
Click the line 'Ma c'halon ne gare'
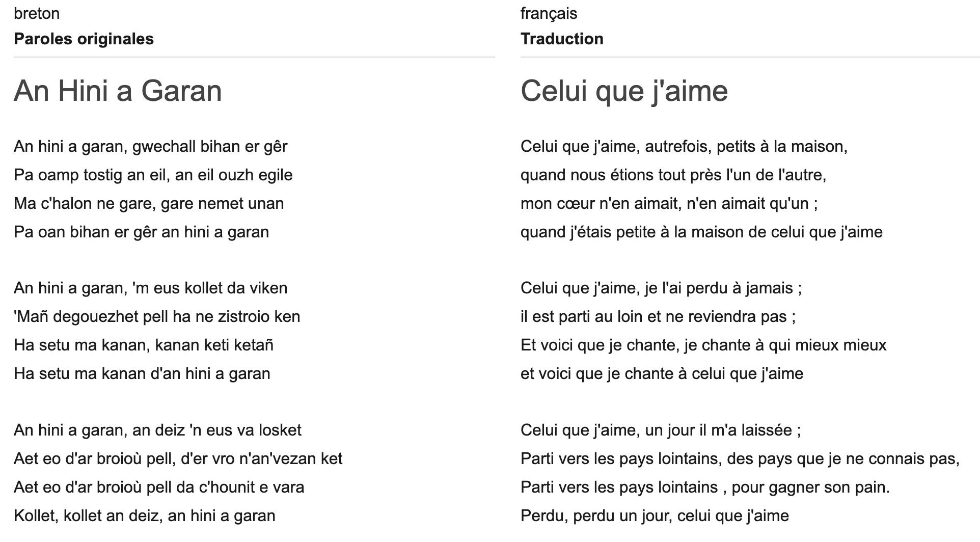pos(149,204)
